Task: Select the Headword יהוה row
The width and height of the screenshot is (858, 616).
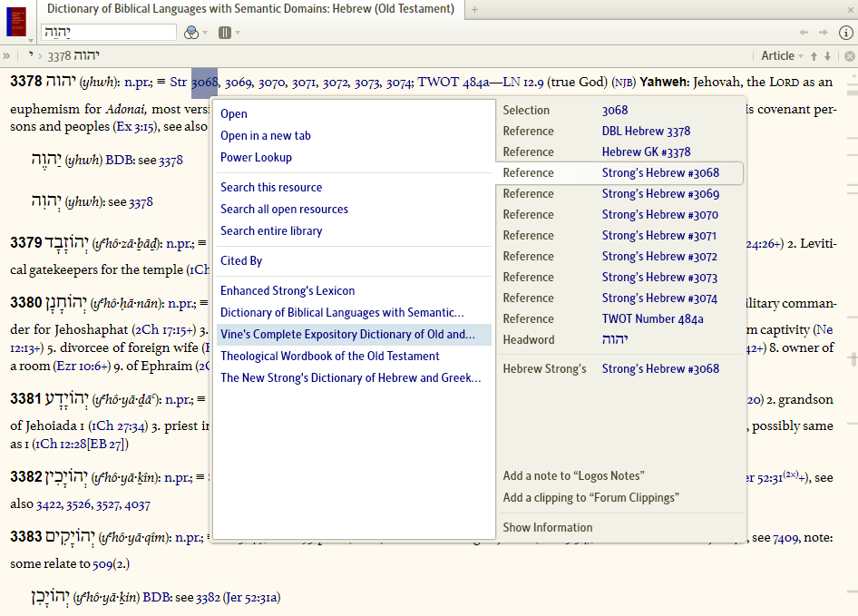Action: (x=619, y=339)
